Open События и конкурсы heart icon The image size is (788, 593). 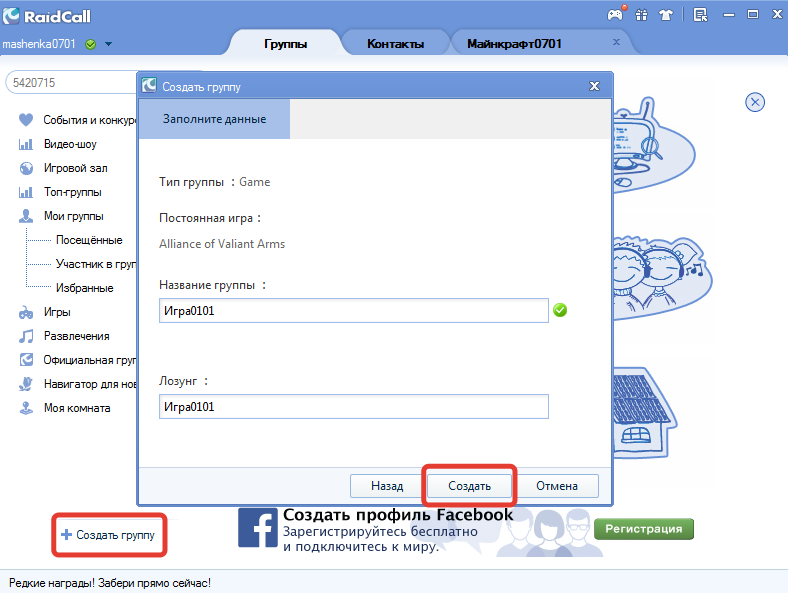pos(26,120)
